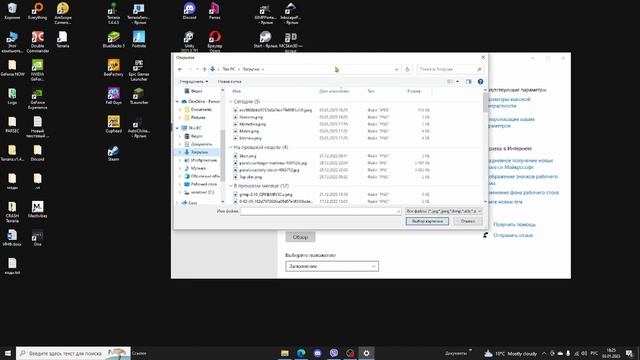The image size is (640, 360).
Task: Open the view options dropdown arrow
Action: pos(457,82)
